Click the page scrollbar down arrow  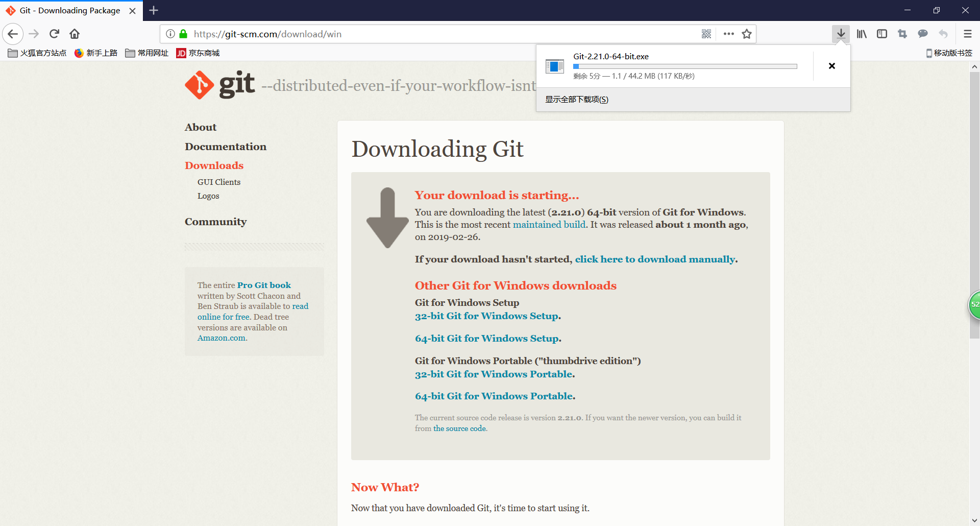(x=974, y=521)
